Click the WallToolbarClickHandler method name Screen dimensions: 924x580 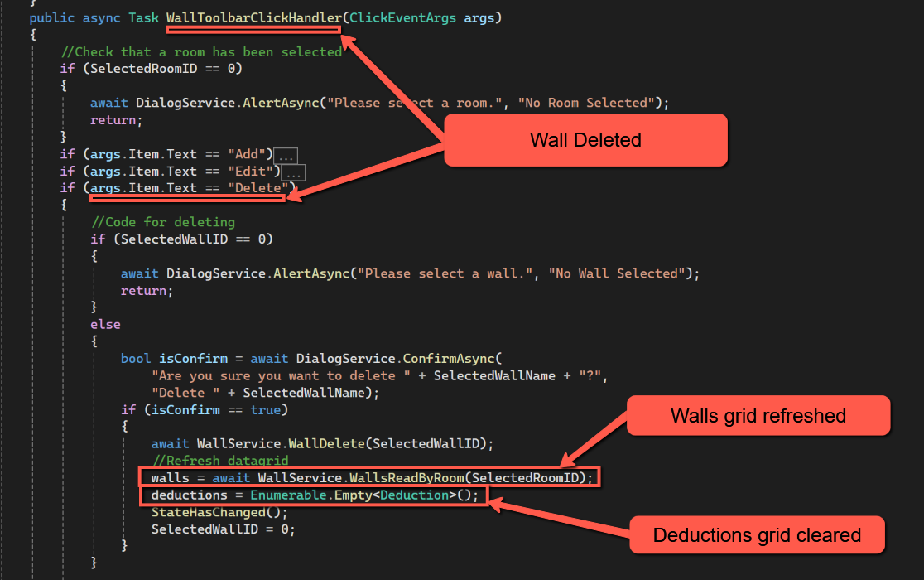pos(253,17)
